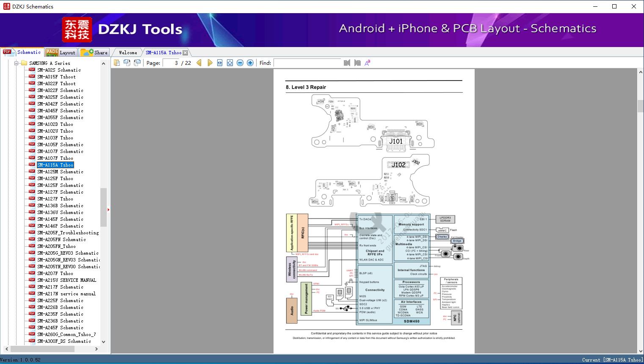The width and height of the screenshot is (644, 364).
Task: Select the SM-A115A Tshoo document tab
Action: 163,53
